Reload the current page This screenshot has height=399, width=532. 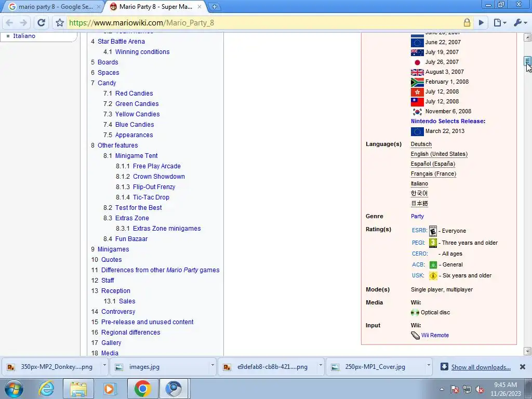[42, 23]
